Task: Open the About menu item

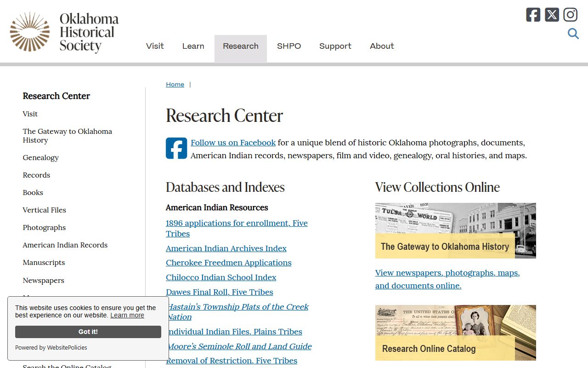Action: point(382,46)
